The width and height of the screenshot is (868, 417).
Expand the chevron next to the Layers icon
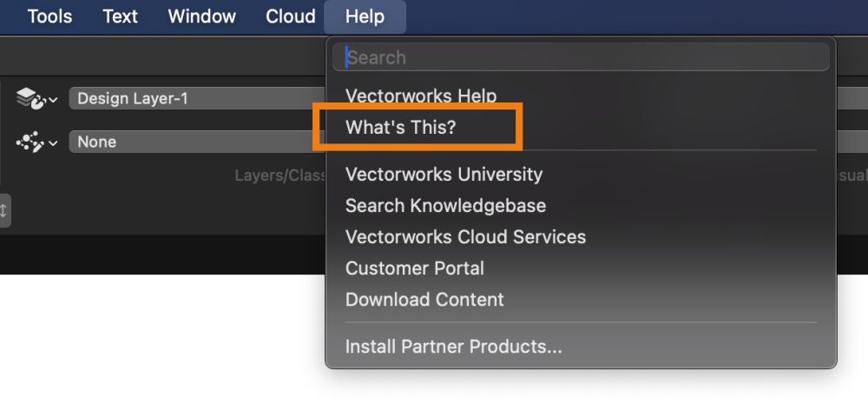pyautogui.click(x=53, y=100)
